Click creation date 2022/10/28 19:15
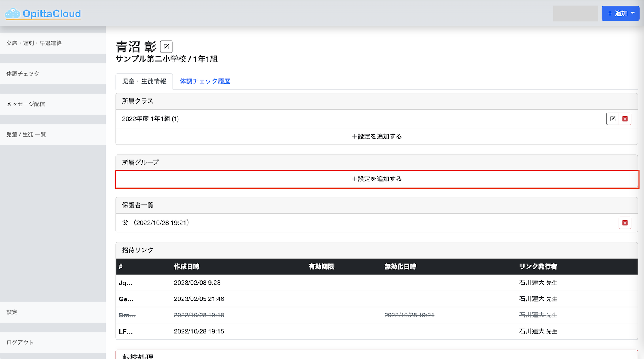The image size is (644, 359). tap(199, 331)
